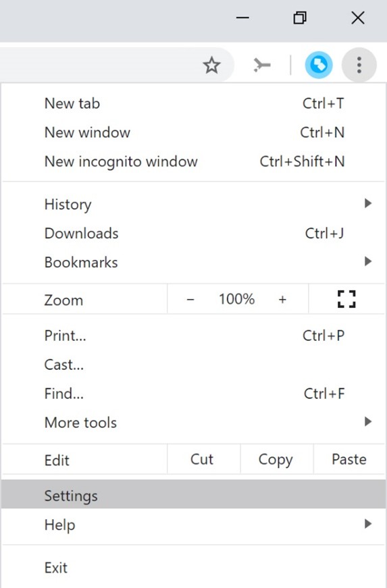Bookmark this page with the star icon
The image size is (387, 588).
coord(212,65)
